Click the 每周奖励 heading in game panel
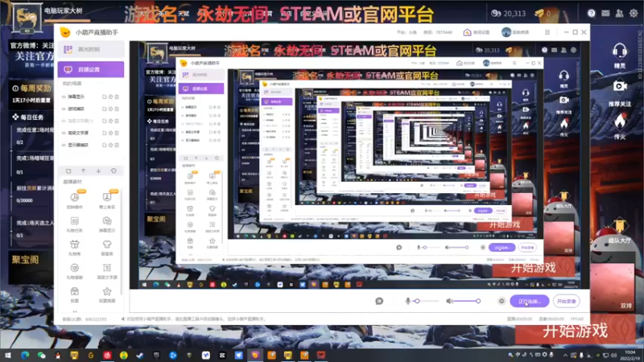 coord(32,88)
